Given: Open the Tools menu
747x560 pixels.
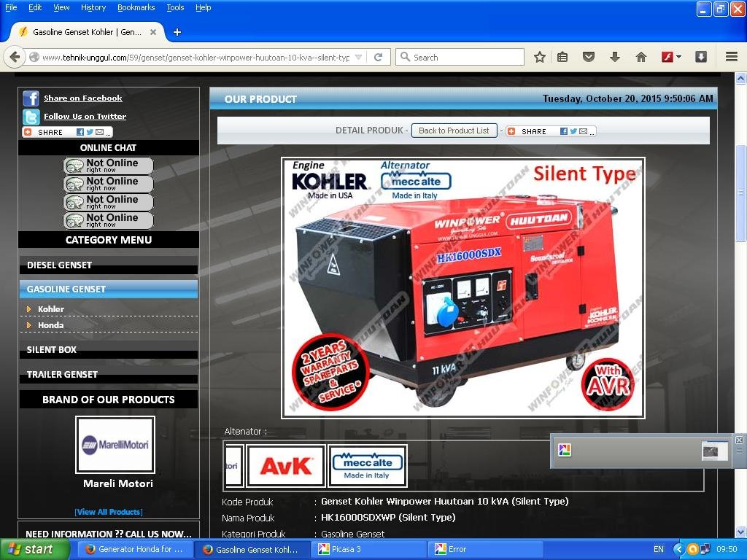Looking at the screenshot, I should click(x=175, y=7).
